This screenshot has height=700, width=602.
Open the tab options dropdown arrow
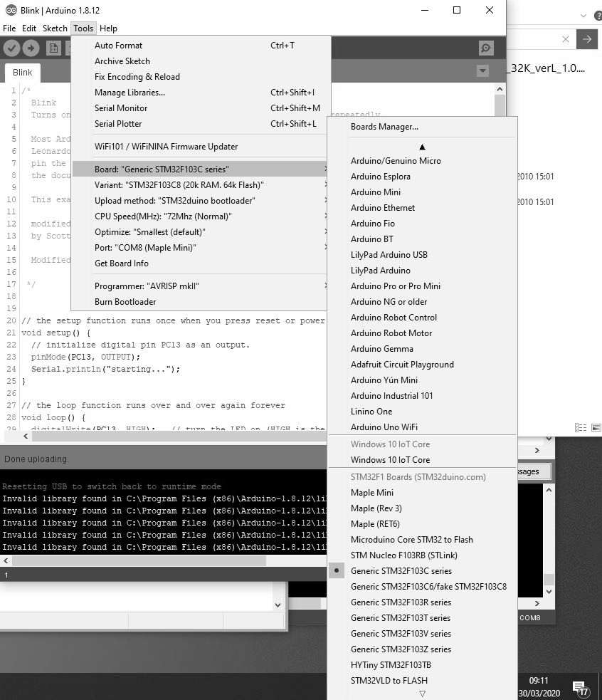(x=482, y=70)
